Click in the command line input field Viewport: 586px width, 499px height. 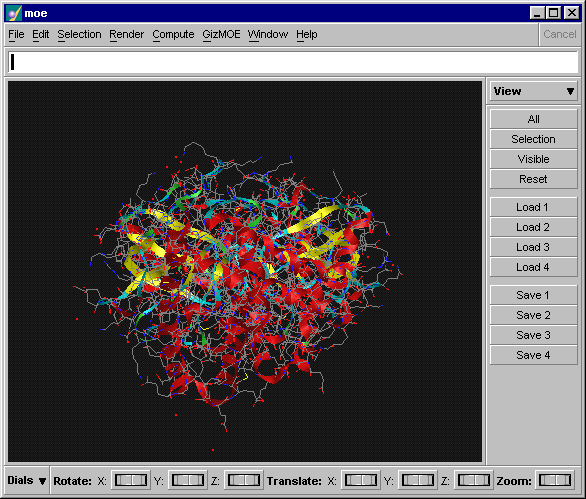coord(293,62)
